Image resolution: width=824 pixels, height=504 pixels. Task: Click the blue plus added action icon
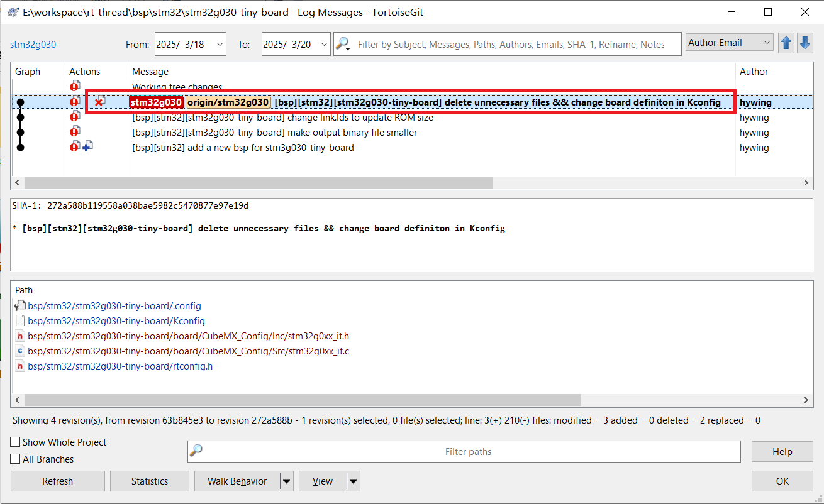click(x=87, y=147)
